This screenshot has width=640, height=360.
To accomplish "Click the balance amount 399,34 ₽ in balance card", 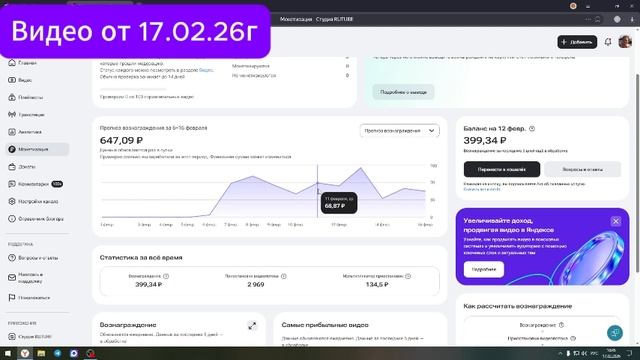I will coord(485,140).
